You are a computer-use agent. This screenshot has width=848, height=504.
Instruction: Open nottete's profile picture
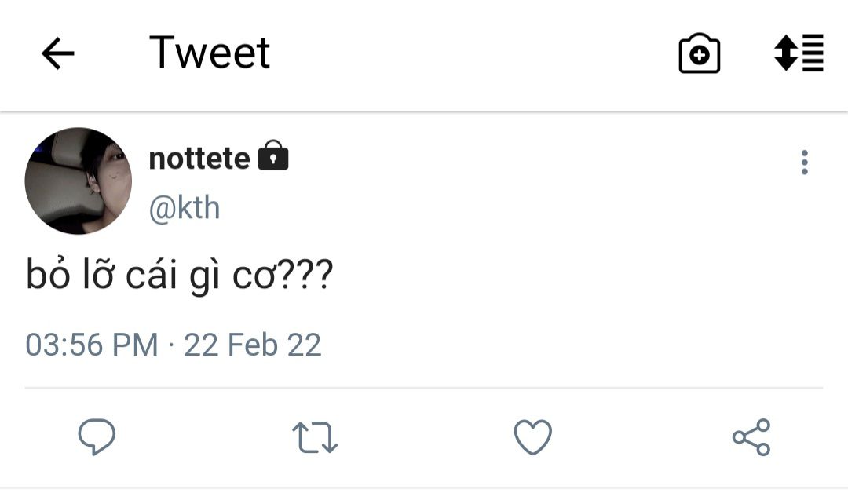[79, 181]
